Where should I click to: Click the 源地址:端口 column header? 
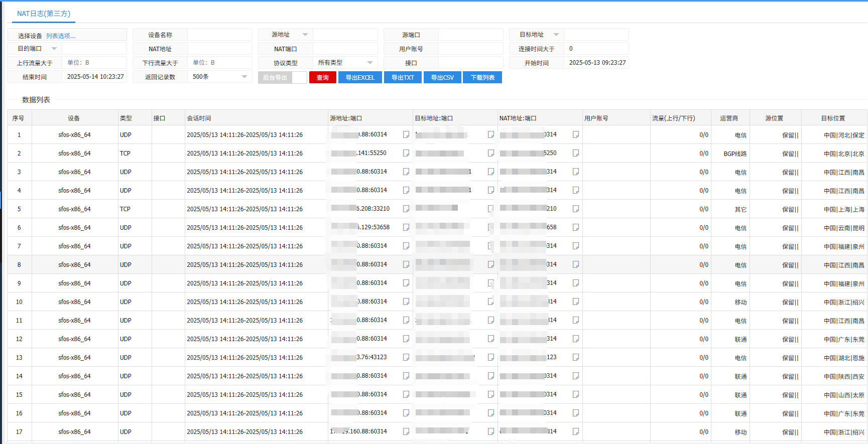coord(370,118)
